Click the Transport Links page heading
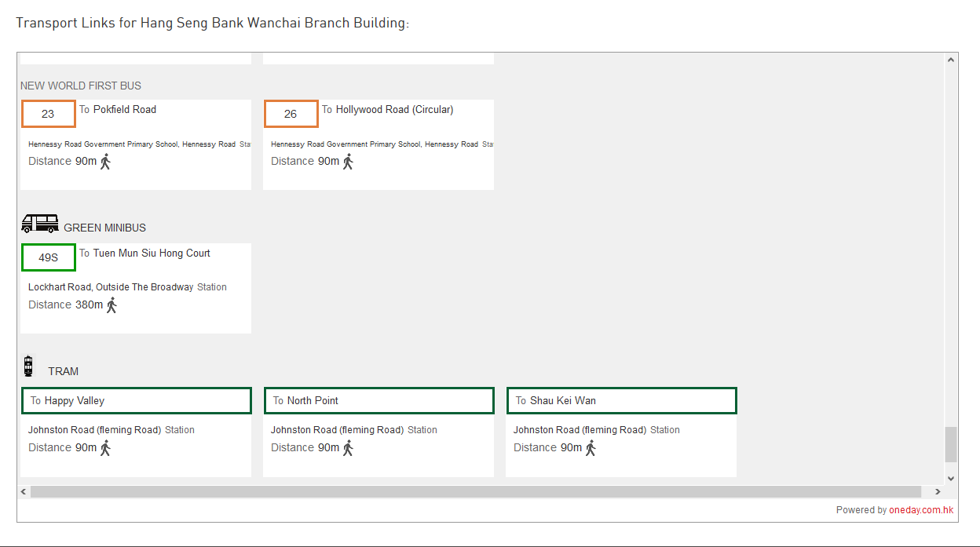The height and width of the screenshot is (547, 980). click(x=213, y=23)
